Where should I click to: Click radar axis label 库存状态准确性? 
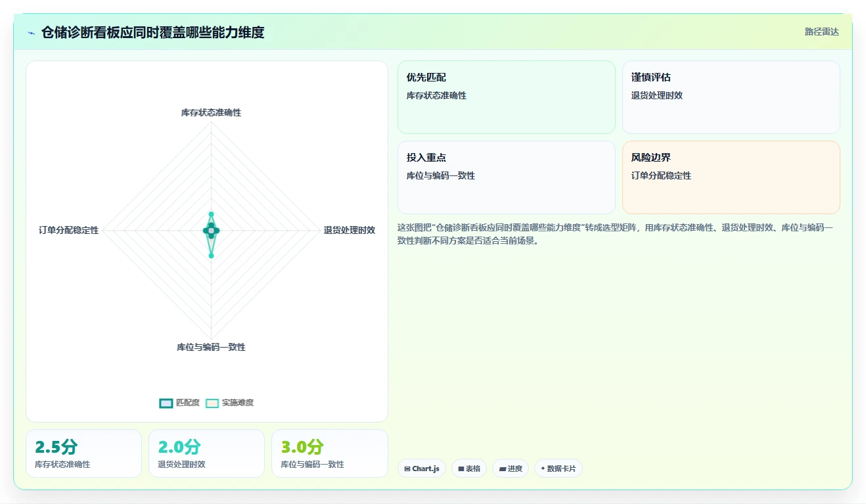pos(211,112)
